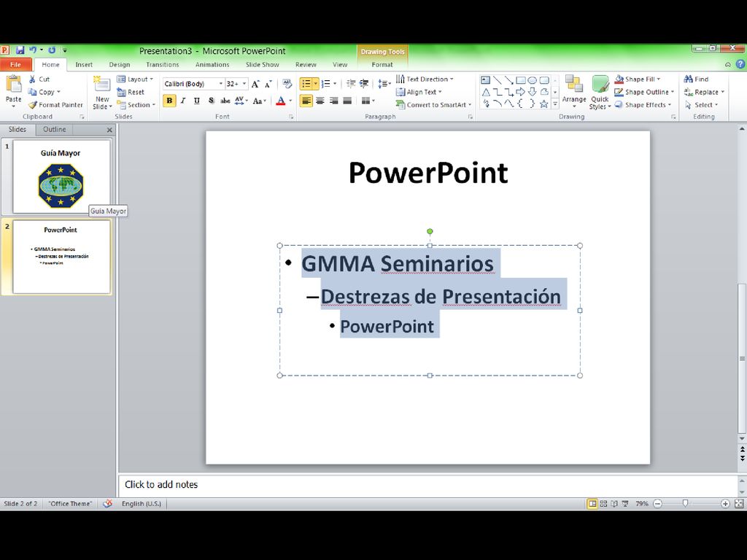Click the zoom out minus button

pos(658,503)
